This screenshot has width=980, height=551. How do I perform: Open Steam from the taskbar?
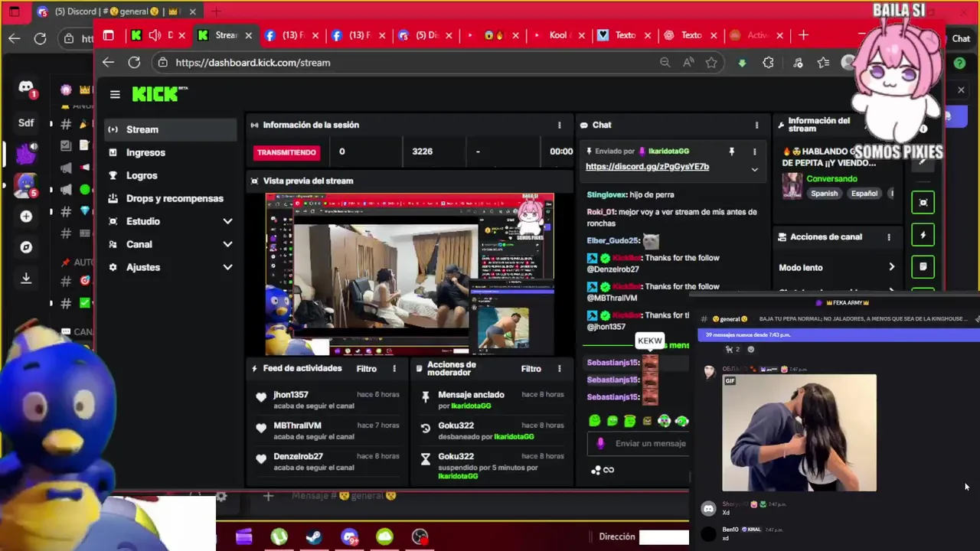pos(314,536)
